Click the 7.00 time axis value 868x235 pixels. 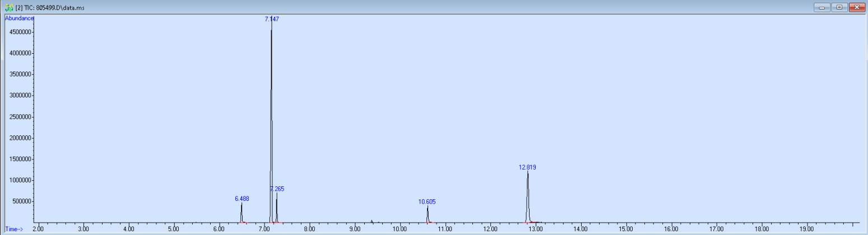tap(264, 229)
